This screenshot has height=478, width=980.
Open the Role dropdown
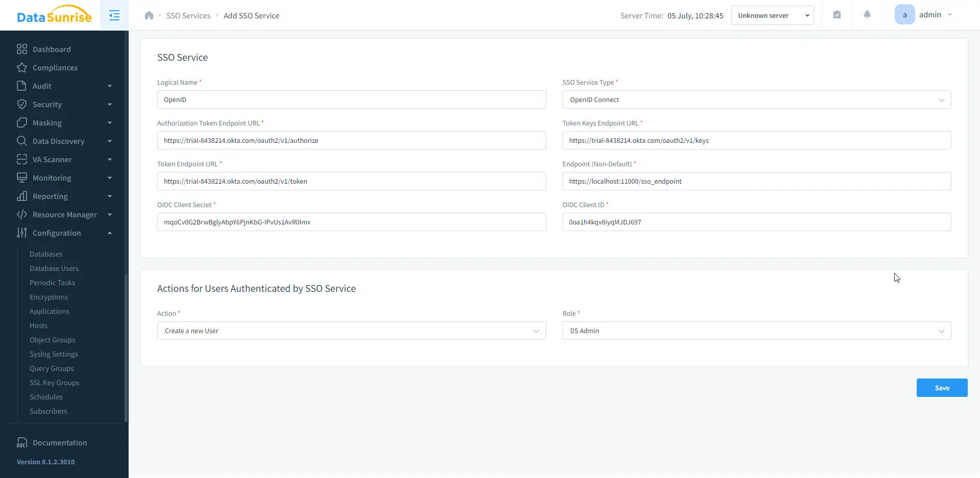pyautogui.click(x=756, y=331)
